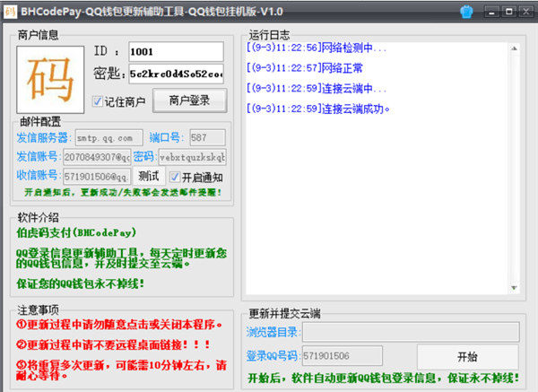Close the BHCodePay window
Viewport: 538px width, 392px height.
pyautogui.click(x=526, y=12)
